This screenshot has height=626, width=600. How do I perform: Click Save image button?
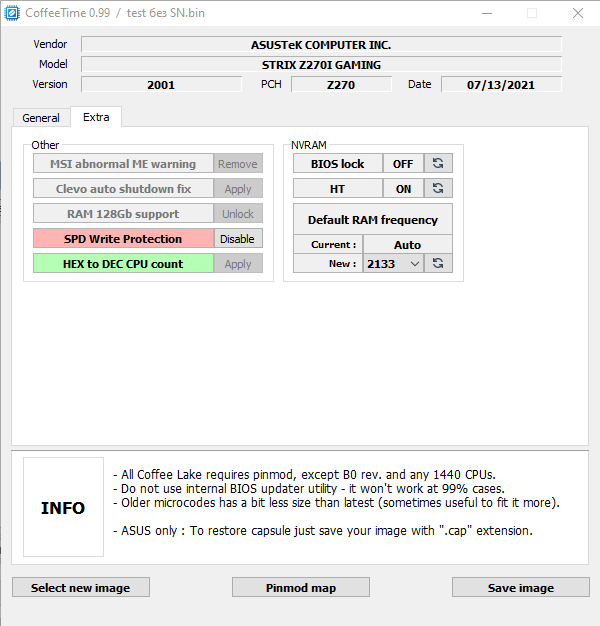[521, 587]
